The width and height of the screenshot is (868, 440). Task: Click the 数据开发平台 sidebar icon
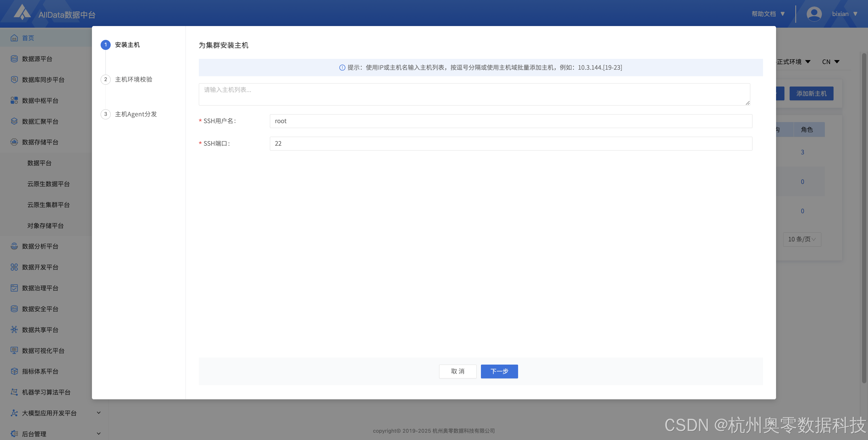14,267
